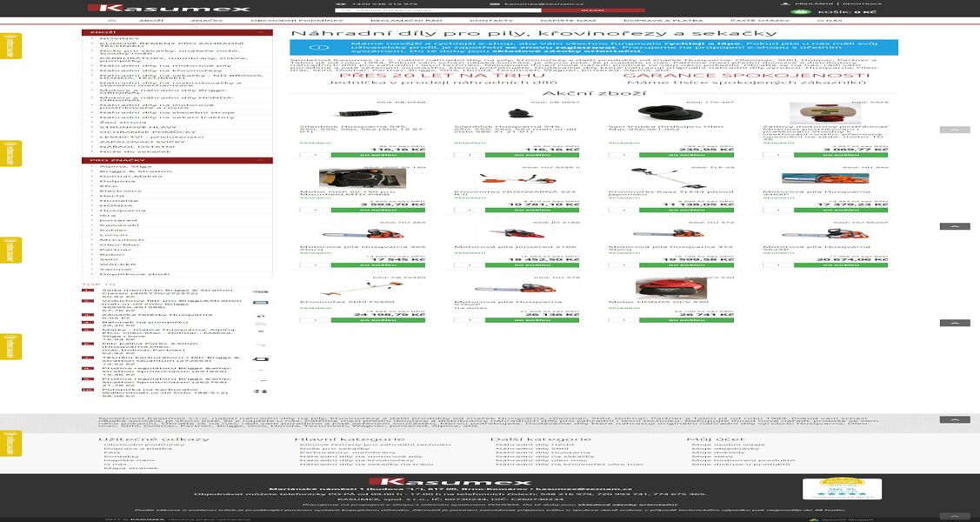Open KONTAKTY in the top menu

[491, 21]
